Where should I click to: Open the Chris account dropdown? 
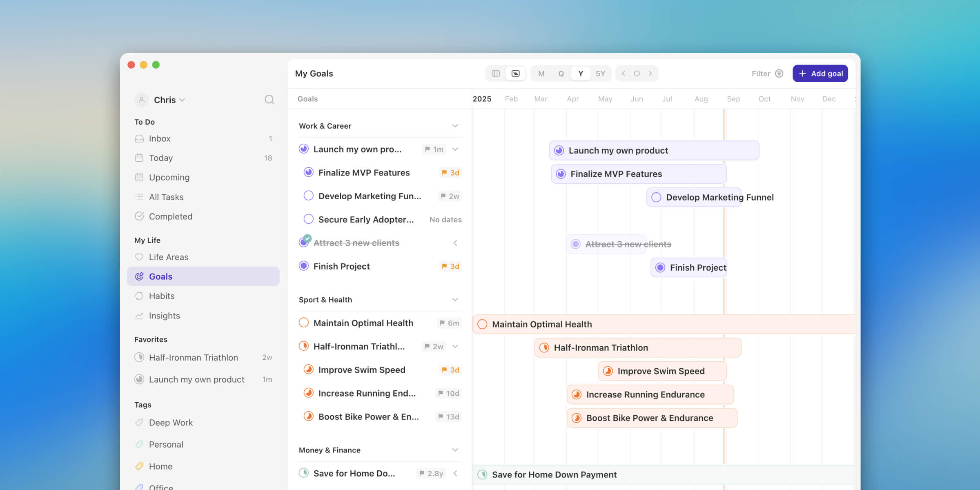coord(169,100)
